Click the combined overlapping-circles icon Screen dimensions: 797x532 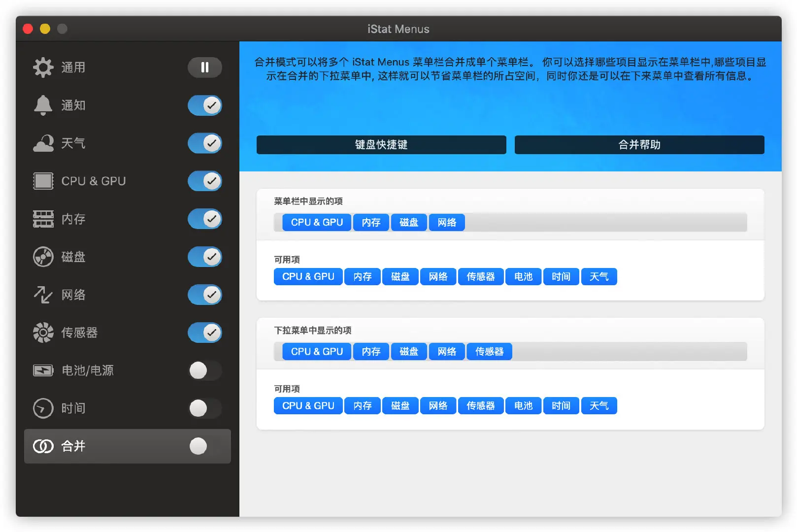pyautogui.click(x=43, y=446)
